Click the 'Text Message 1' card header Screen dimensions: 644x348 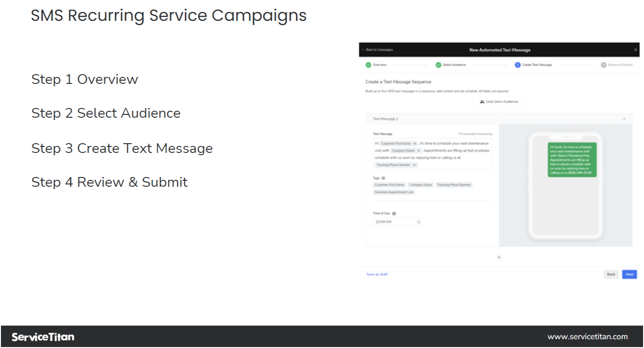(x=499, y=119)
